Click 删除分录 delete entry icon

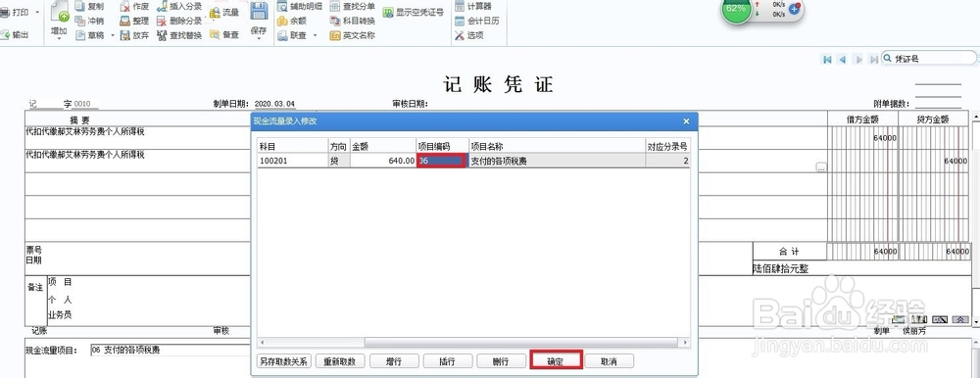(x=162, y=21)
